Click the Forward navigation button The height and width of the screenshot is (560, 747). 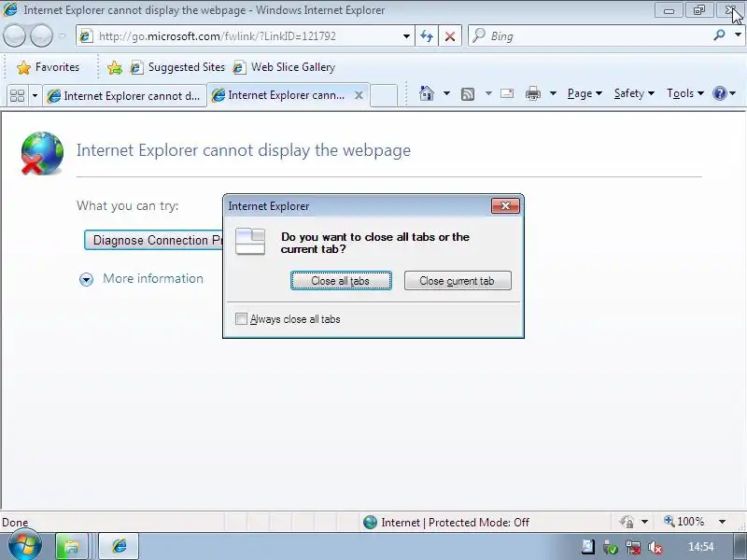click(41, 35)
